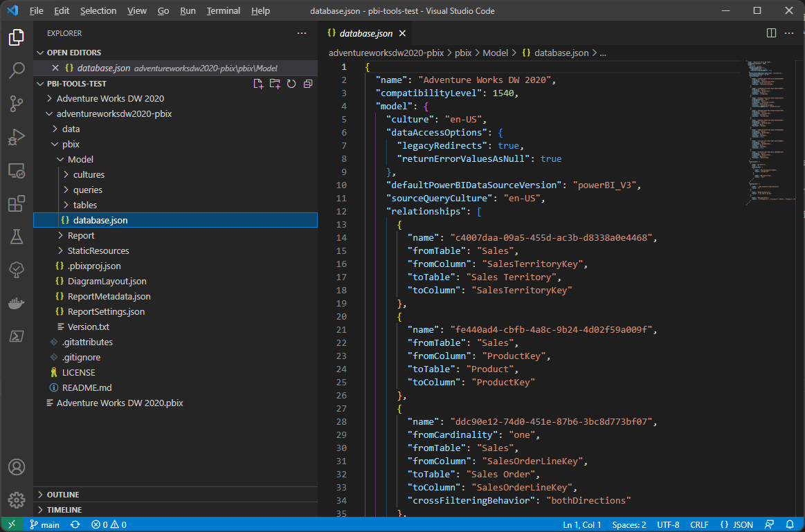This screenshot has height=532, width=805.
Task: Open DiagramLayout.json in the explorer
Action: pos(175,281)
